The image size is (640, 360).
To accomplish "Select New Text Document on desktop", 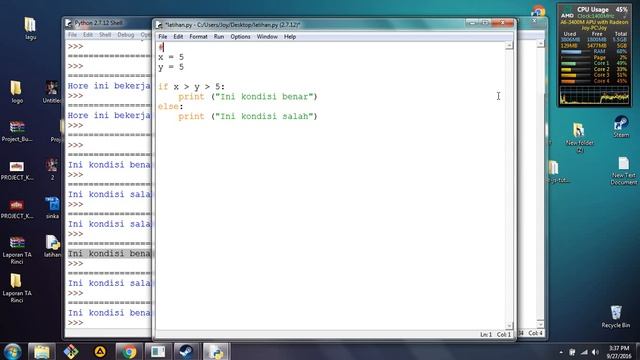I will 623,171.
